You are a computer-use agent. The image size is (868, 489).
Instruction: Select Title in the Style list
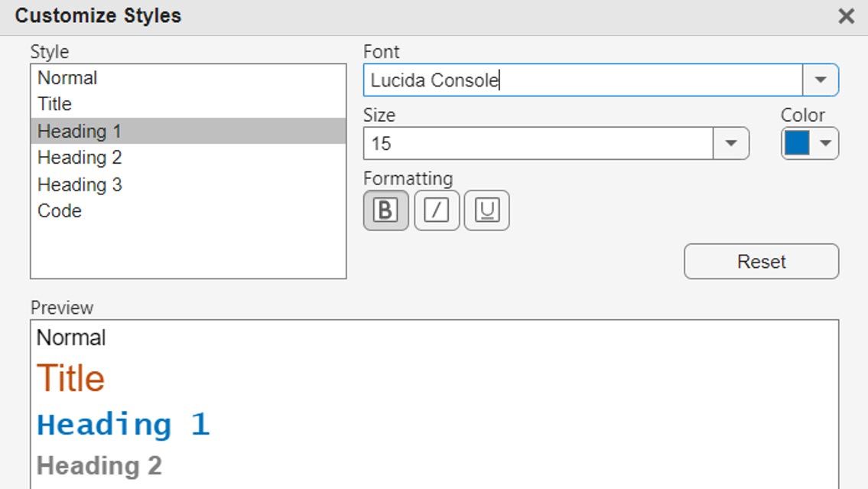[x=54, y=104]
